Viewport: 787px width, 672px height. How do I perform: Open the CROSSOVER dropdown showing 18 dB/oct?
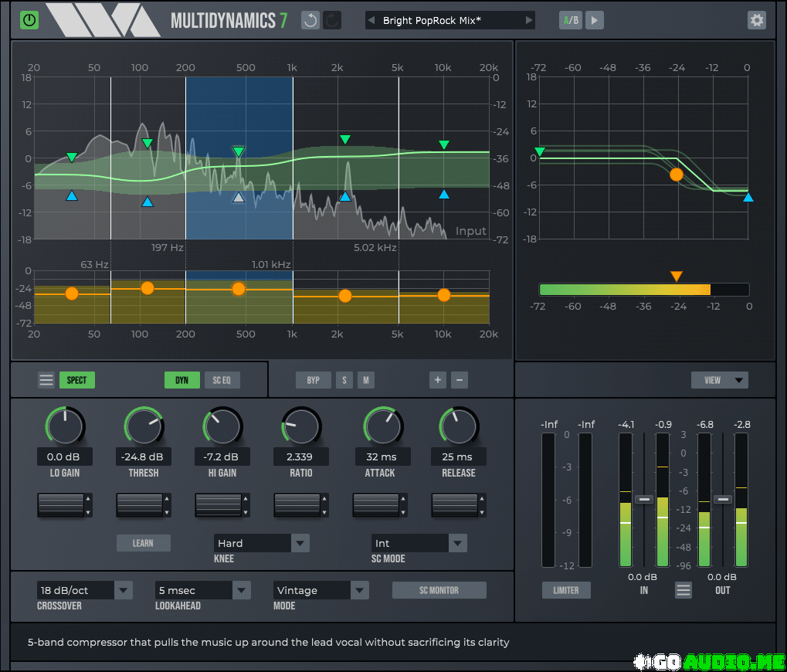[x=85, y=590]
